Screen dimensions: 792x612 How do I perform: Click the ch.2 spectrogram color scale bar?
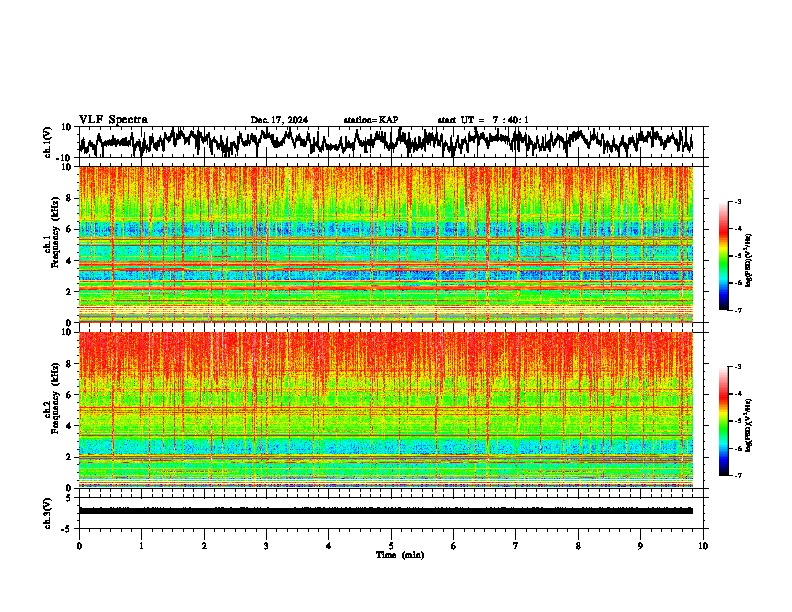[x=723, y=421]
